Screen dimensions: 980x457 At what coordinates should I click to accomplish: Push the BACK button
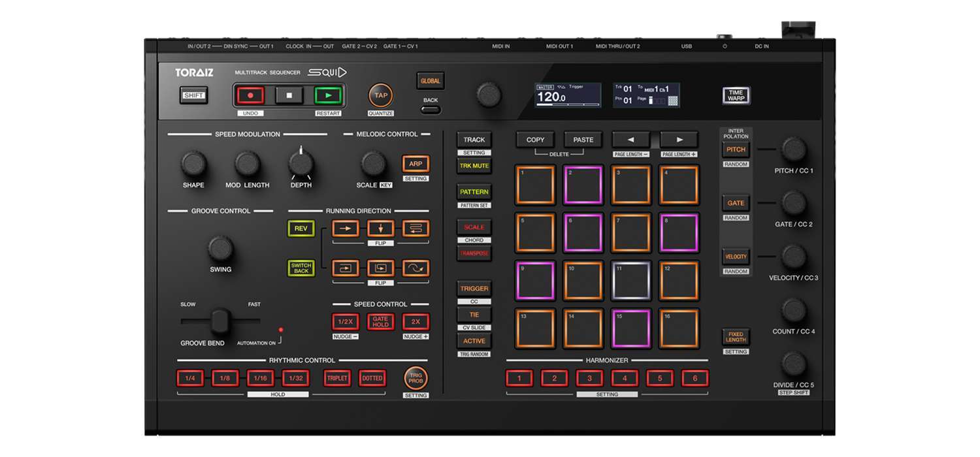(431, 110)
